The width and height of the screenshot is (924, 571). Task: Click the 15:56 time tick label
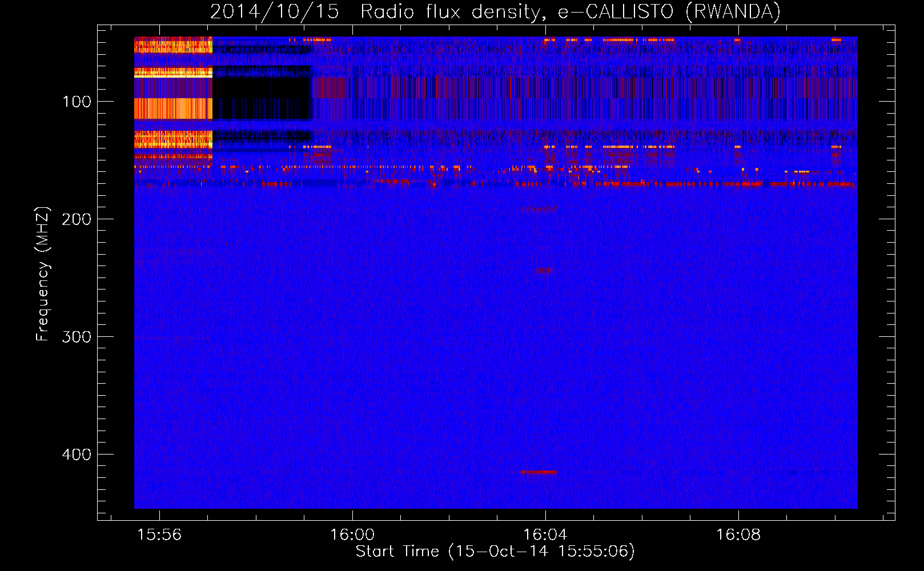click(159, 535)
